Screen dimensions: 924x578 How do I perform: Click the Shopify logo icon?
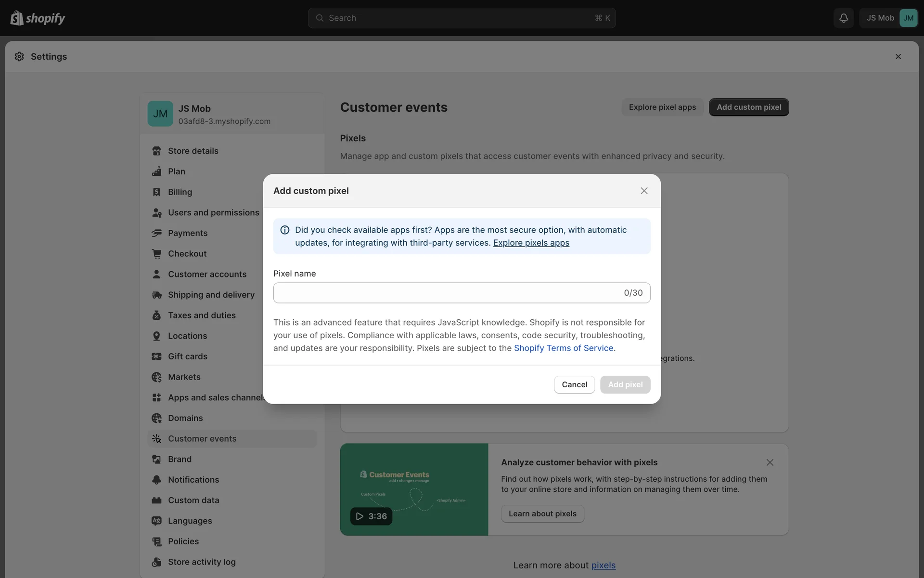[x=17, y=18]
